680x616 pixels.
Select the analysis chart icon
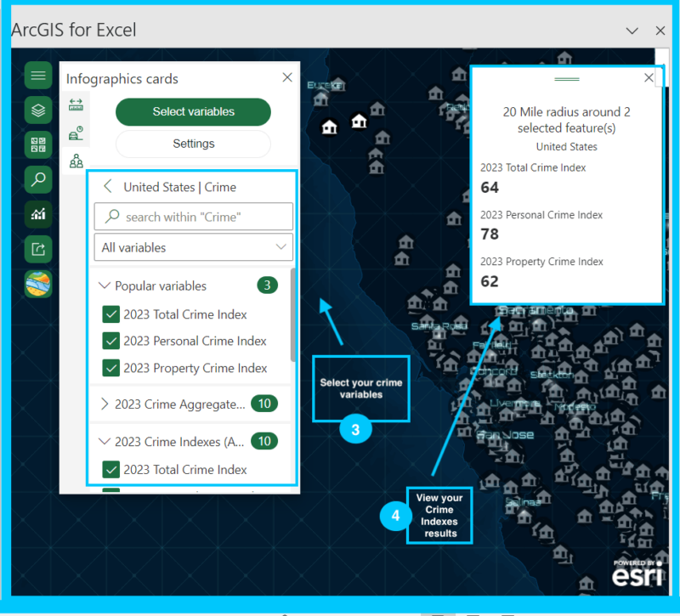point(38,214)
